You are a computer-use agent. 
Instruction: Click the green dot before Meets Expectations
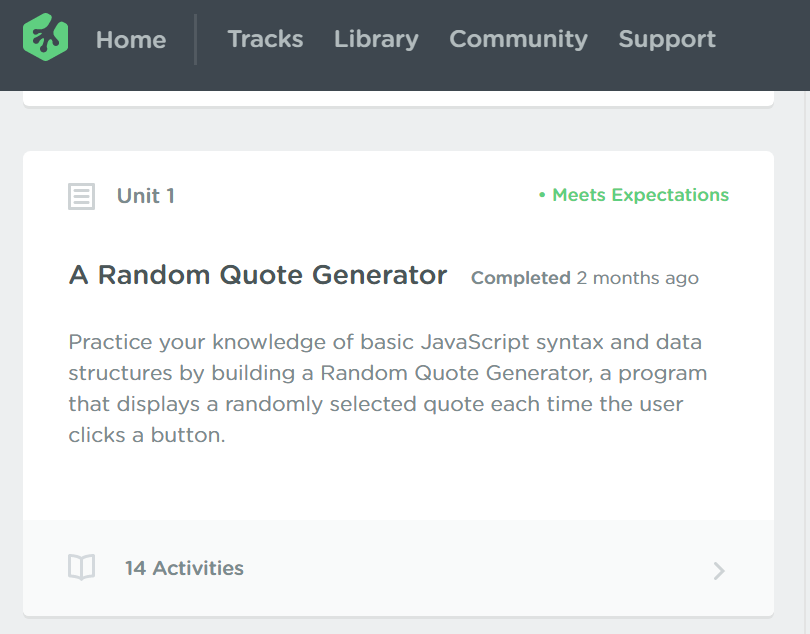coord(541,195)
